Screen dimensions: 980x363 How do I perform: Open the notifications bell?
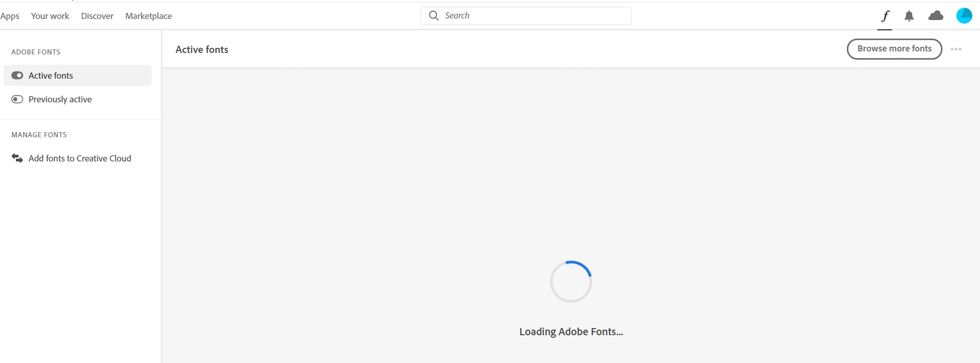tap(909, 16)
